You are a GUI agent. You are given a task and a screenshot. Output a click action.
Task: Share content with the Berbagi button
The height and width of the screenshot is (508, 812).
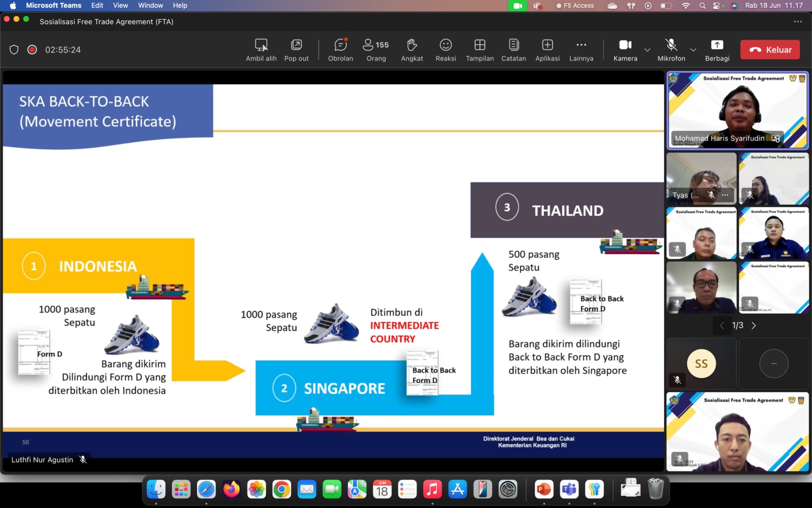pos(717,45)
